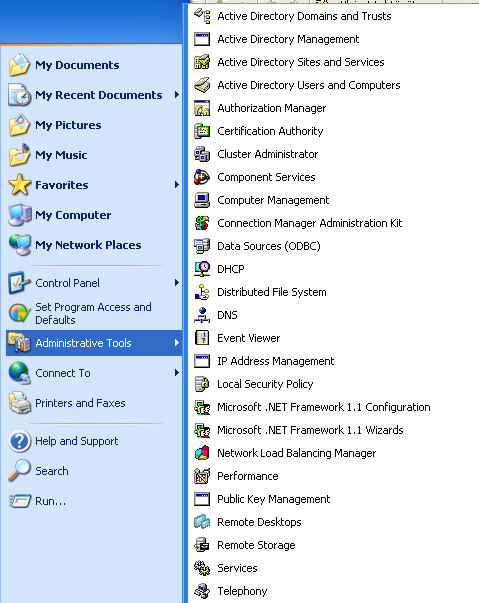
Task: Click the Network Load Balancing Manager icon
Action: pos(202,453)
